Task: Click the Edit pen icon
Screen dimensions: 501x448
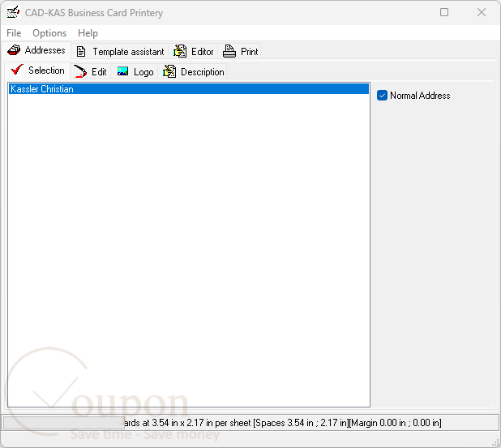Action: (80, 71)
